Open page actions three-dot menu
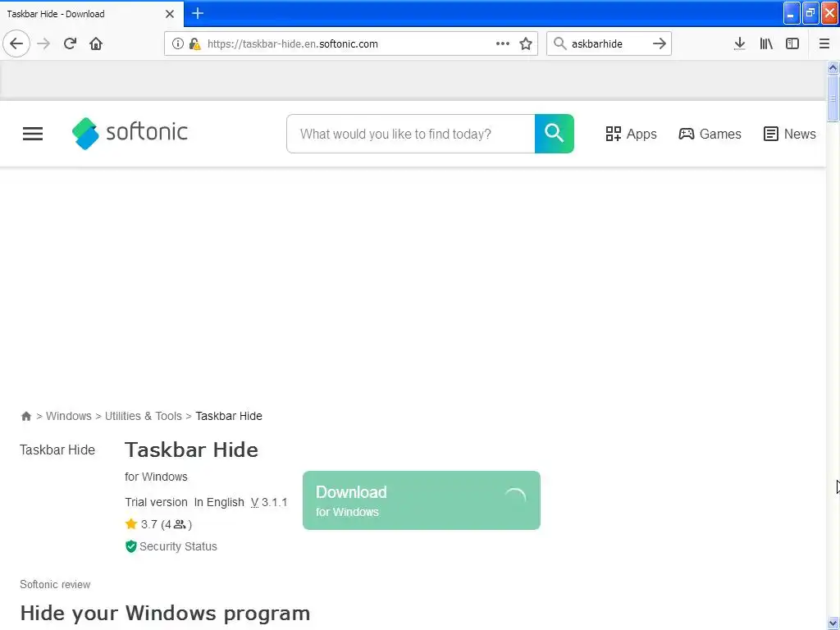 coord(503,43)
